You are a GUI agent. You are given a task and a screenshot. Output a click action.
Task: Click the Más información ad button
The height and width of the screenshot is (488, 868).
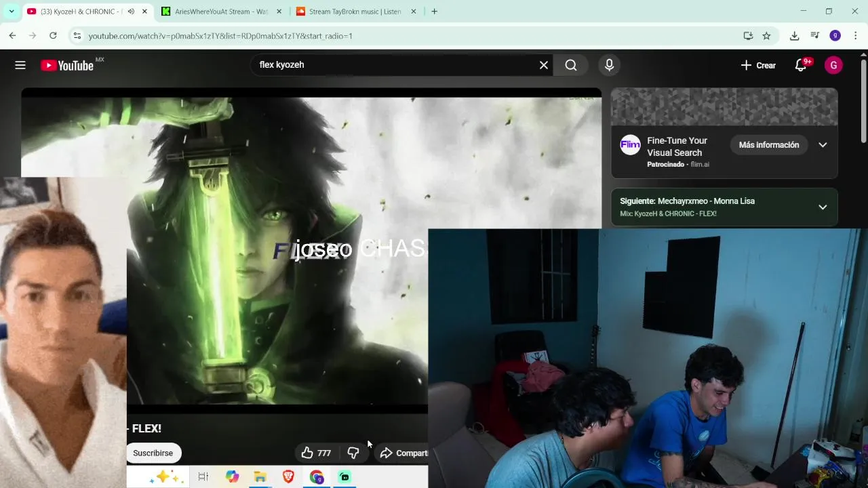point(769,145)
